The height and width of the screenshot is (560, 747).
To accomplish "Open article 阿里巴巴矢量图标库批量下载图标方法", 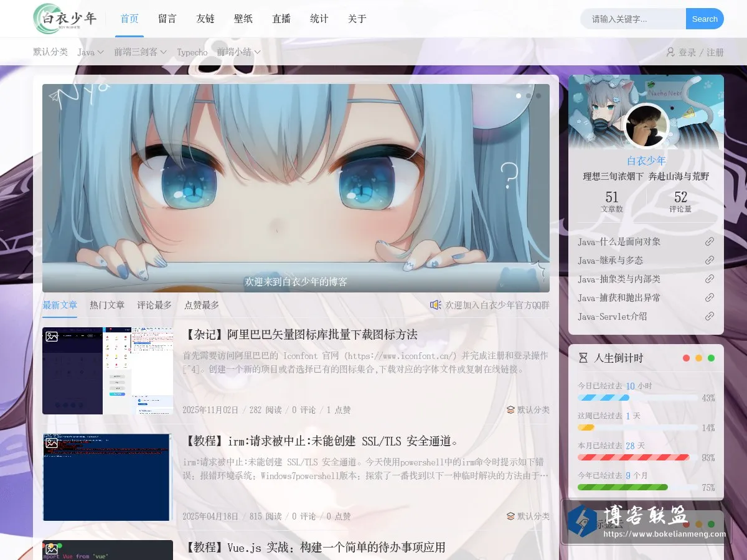I will 301,335.
